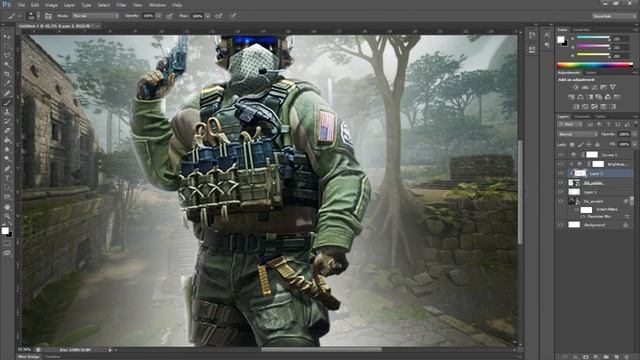Open the layer Opacity dropdown arrow
The width and height of the screenshot is (640, 360).
pos(634,134)
